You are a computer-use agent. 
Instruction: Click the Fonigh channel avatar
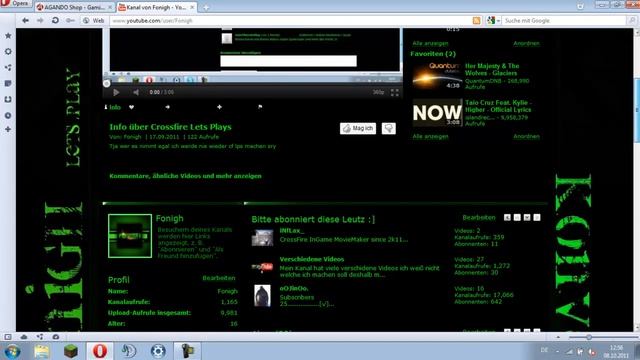pos(130,236)
